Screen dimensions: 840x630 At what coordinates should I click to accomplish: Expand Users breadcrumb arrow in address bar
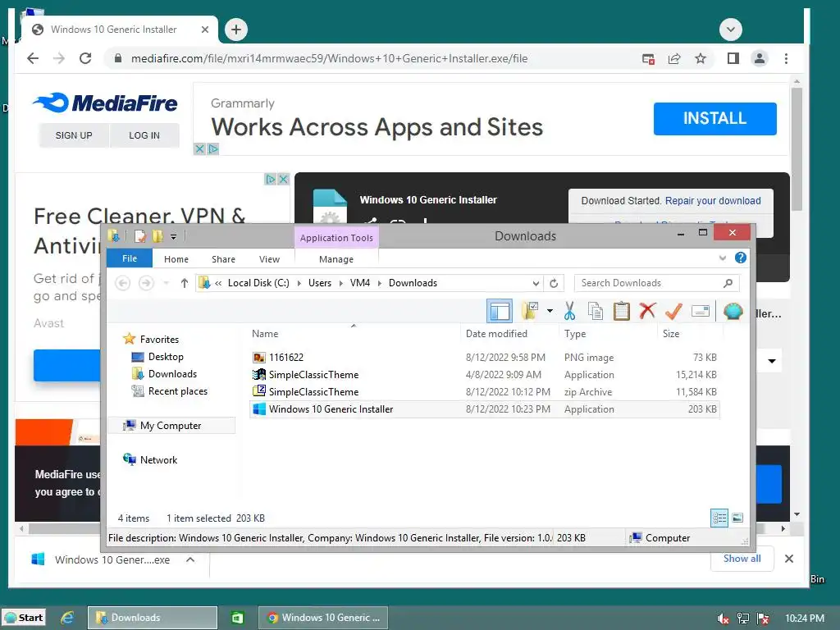pyautogui.click(x=340, y=283)
